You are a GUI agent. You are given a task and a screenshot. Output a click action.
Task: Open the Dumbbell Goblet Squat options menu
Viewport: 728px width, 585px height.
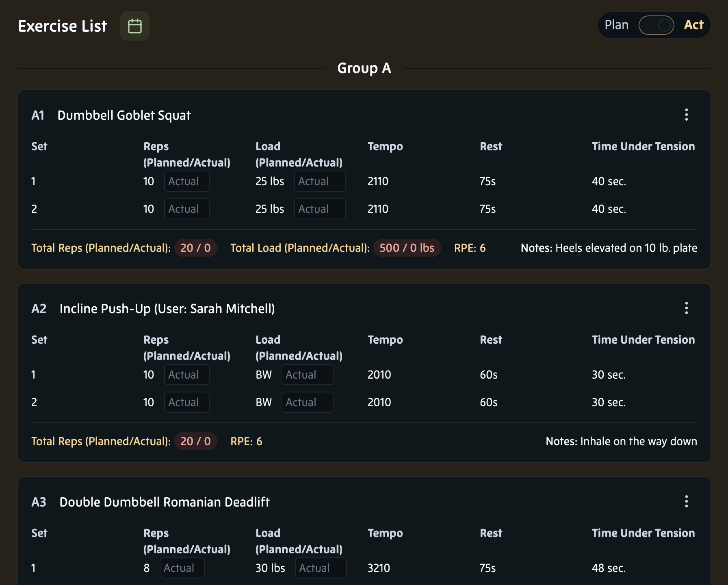[x=686, y=115]
